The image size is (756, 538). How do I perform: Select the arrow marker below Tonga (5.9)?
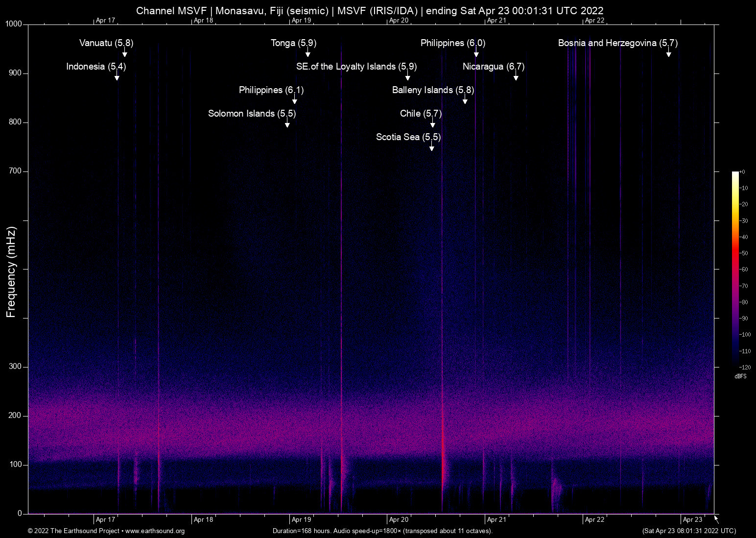(308, 52)
